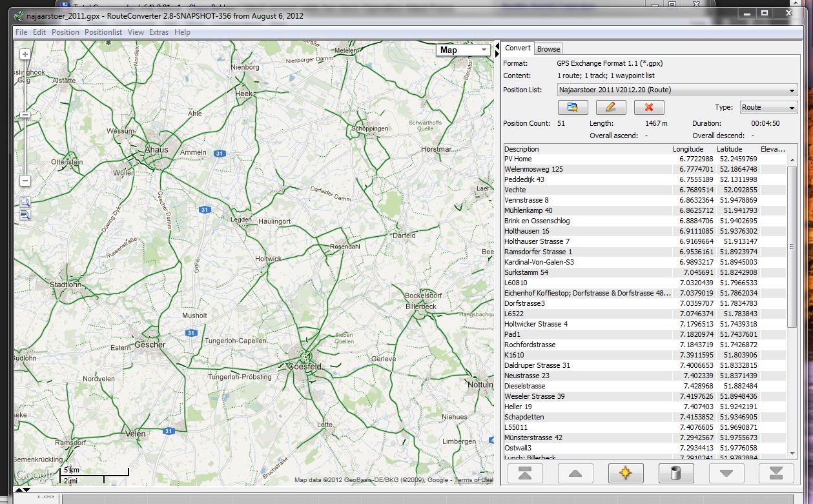Switch to the Browse tab
This screenshot has width=813, height=504.
tap(548, 49)
